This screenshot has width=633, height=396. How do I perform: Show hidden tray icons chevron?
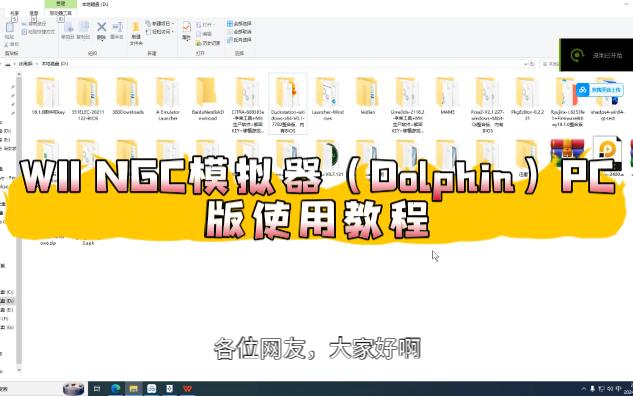(583, 389)
